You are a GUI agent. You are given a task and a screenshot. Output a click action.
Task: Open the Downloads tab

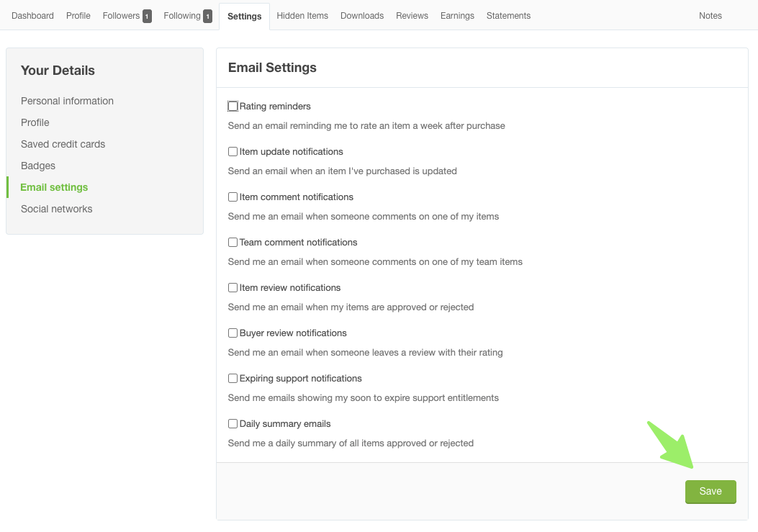(x=361, y=15)
